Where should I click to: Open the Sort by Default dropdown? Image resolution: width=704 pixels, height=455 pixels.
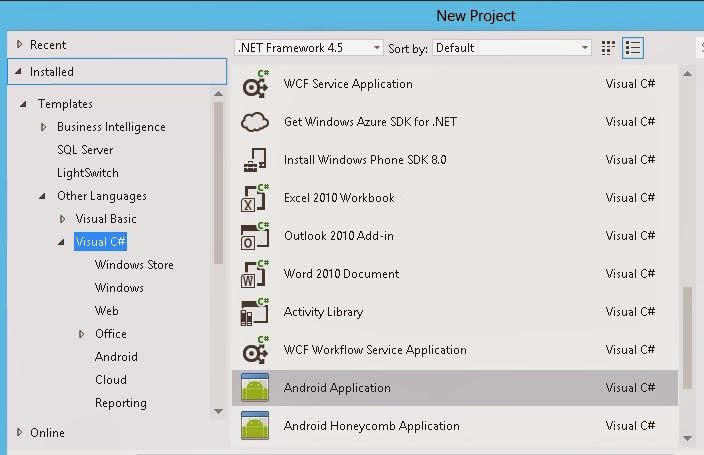coord(511,48)
